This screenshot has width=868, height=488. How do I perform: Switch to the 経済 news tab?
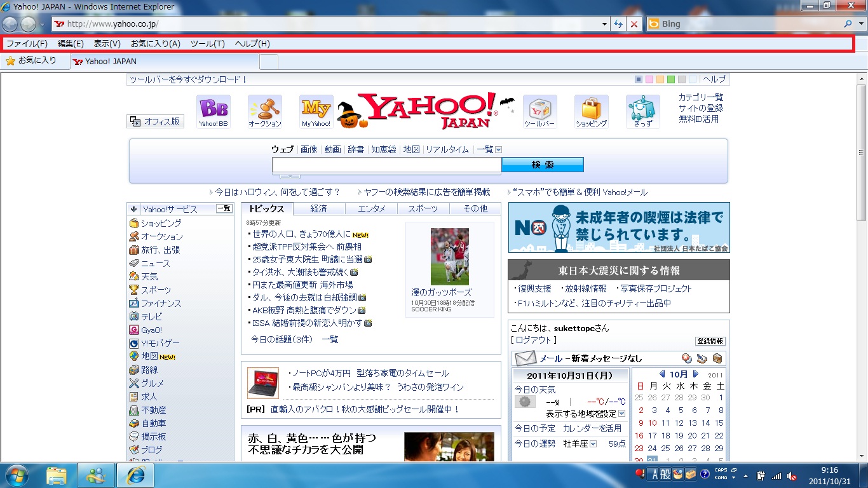click(x=319, y=209)
